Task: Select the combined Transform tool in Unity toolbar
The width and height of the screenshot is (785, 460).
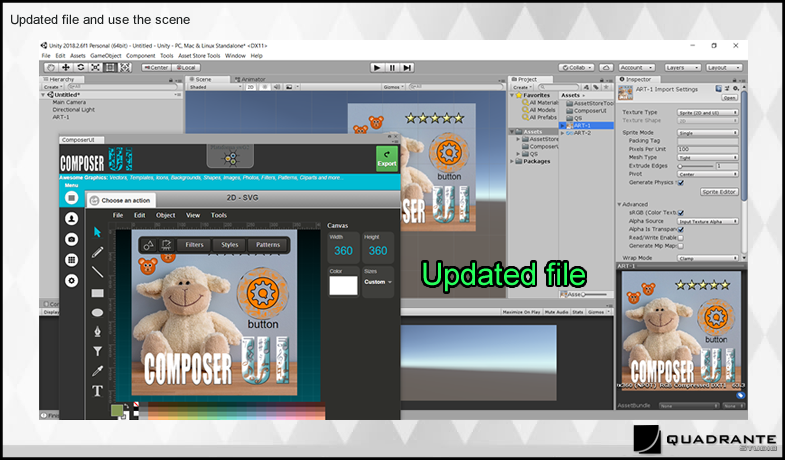Action: click(x=125, y=68)
